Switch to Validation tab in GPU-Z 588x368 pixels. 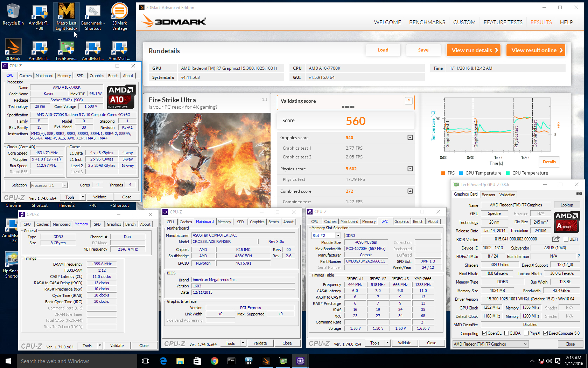coord(507,195)
